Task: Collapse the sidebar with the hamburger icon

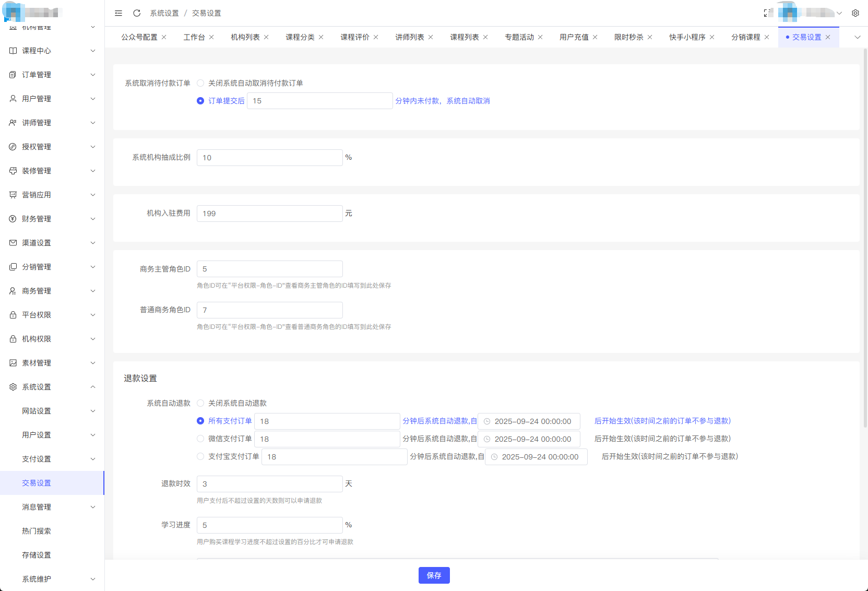Action: (118, 13)
